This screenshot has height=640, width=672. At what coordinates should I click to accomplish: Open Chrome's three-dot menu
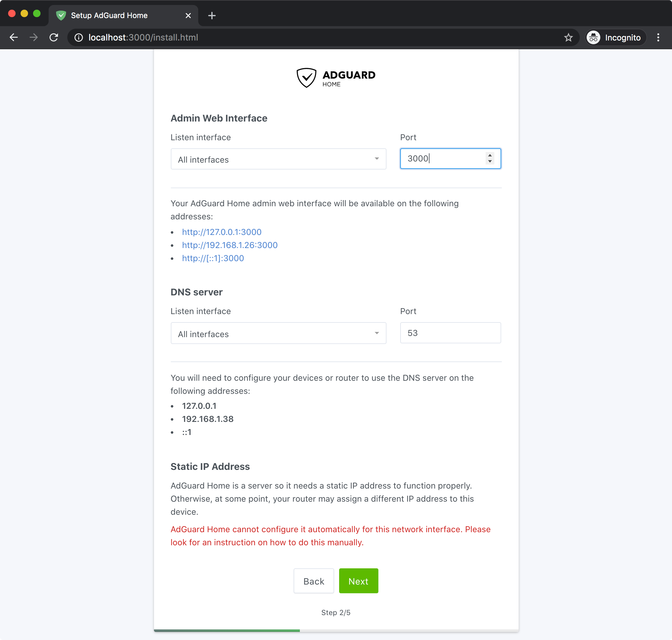658,37
